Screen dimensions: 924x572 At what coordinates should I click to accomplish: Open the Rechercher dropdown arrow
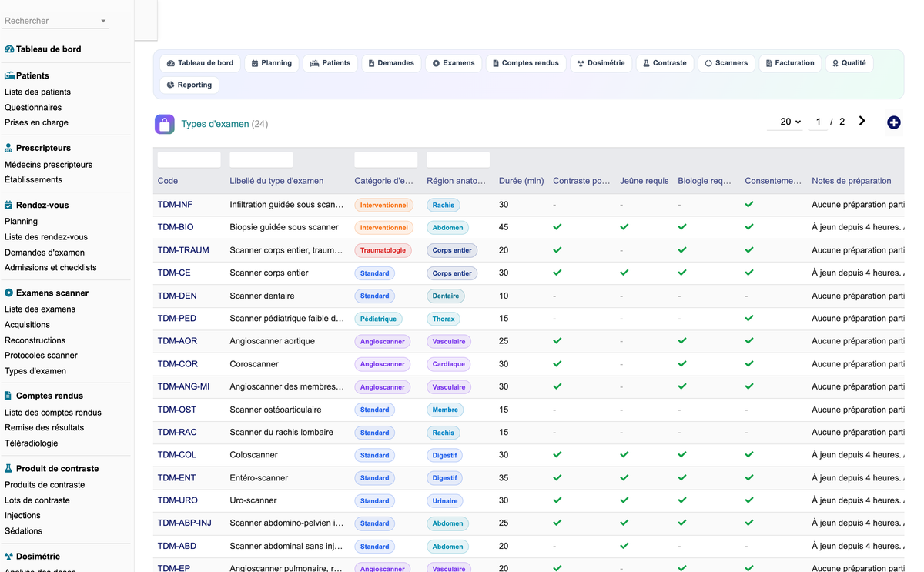point(103,22)
